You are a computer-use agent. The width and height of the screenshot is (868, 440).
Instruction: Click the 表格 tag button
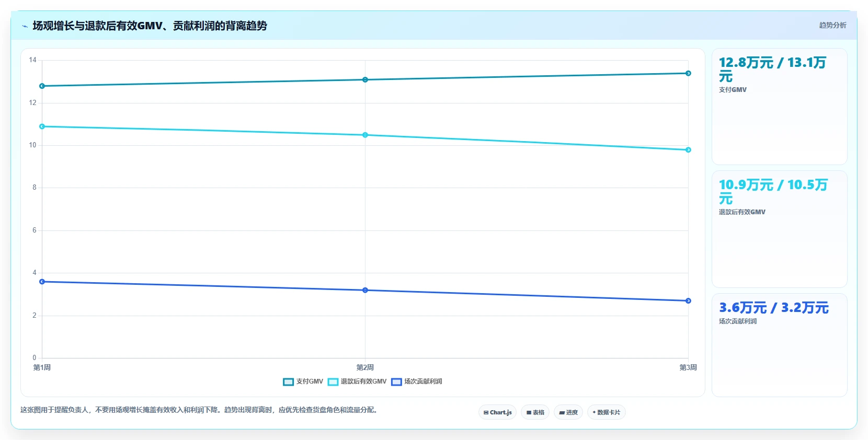[x=535, y=412]
